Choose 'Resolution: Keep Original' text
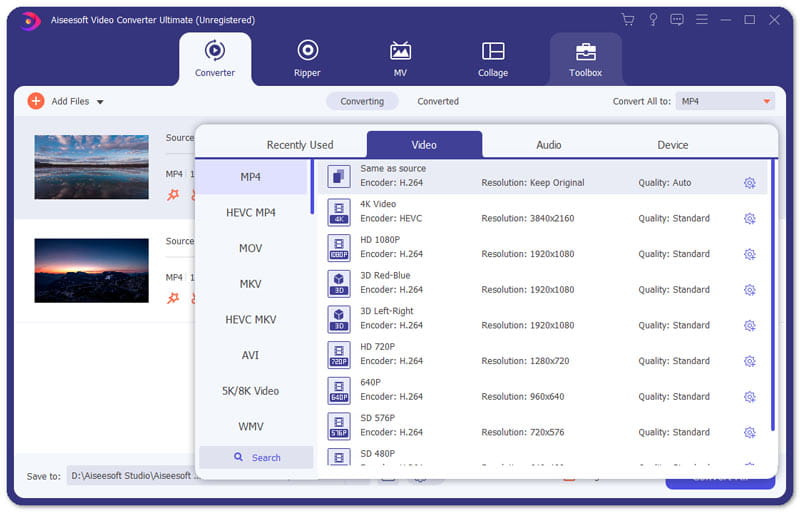This screenshot has width=800, height=512. [533, 183]
